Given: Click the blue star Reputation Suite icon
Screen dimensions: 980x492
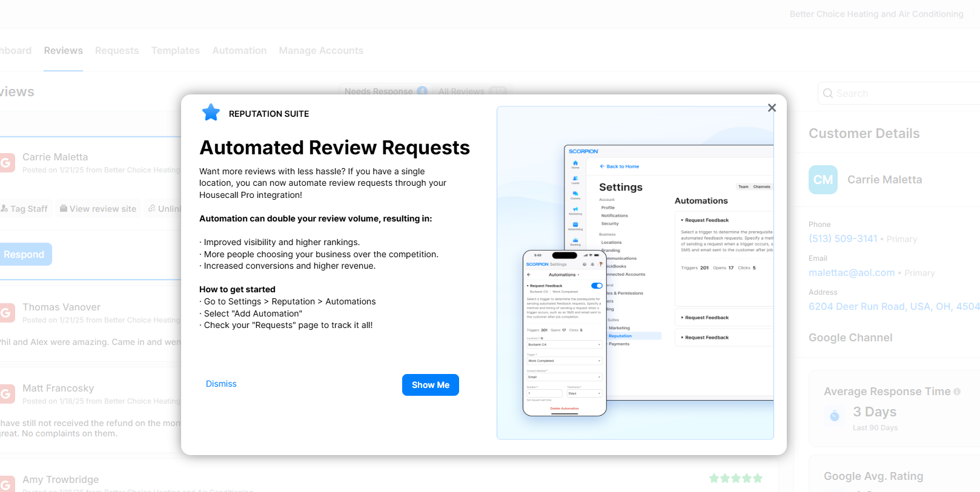Looking at the screenshot, I should 211,113.
